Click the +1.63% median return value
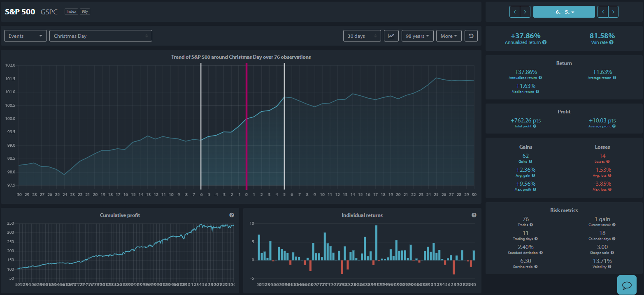 525,86
